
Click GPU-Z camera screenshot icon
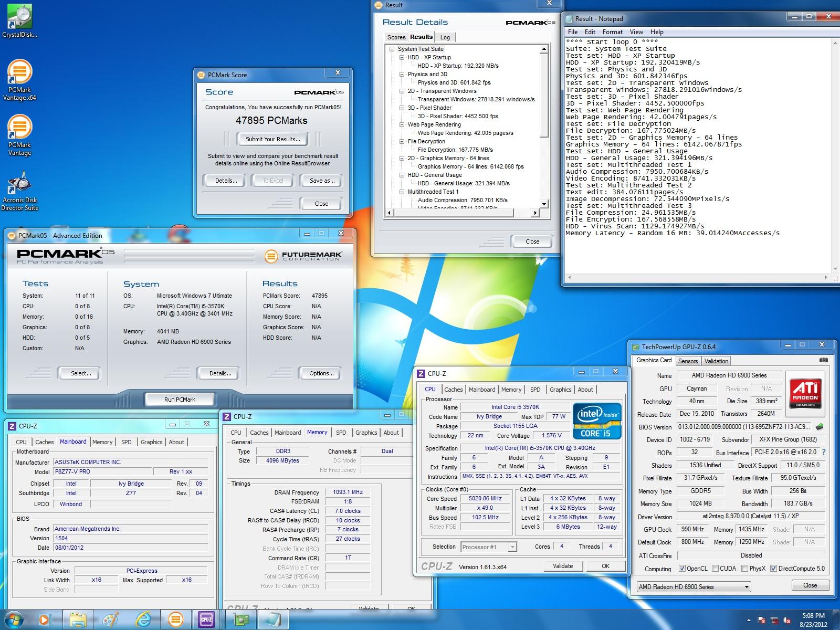823,360
